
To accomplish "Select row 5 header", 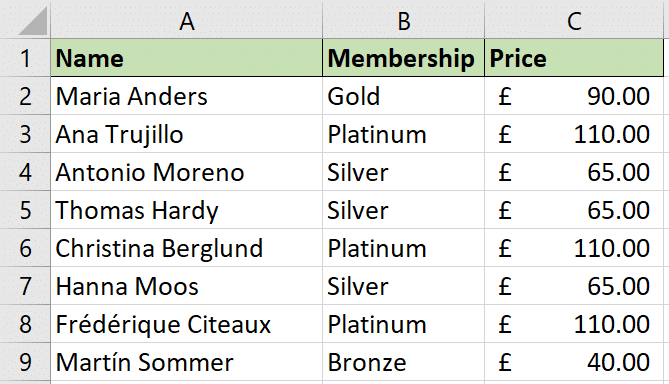I will coord(25,210).
